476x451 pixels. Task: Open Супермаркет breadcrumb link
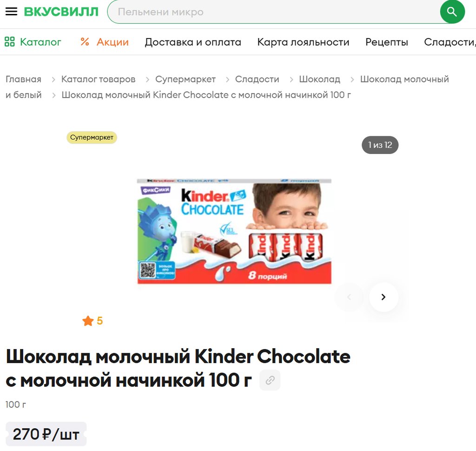point(185,79)
